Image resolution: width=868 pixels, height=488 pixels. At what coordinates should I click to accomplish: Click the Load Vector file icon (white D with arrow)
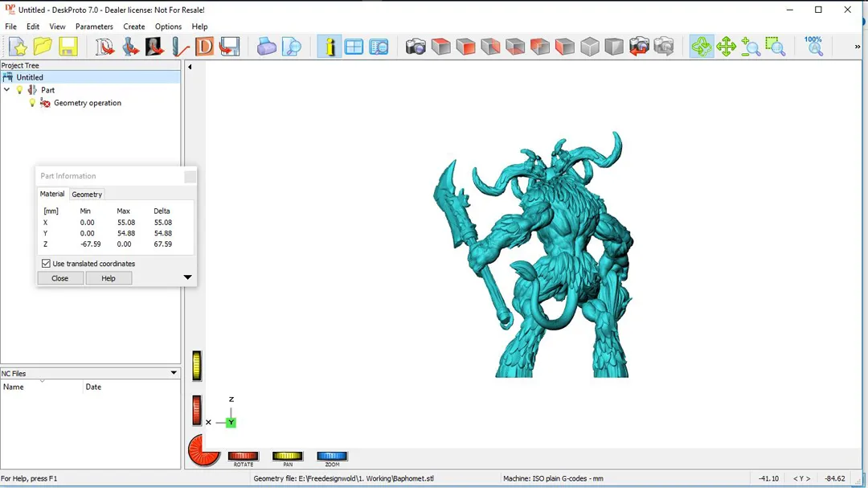coord(104,47)
